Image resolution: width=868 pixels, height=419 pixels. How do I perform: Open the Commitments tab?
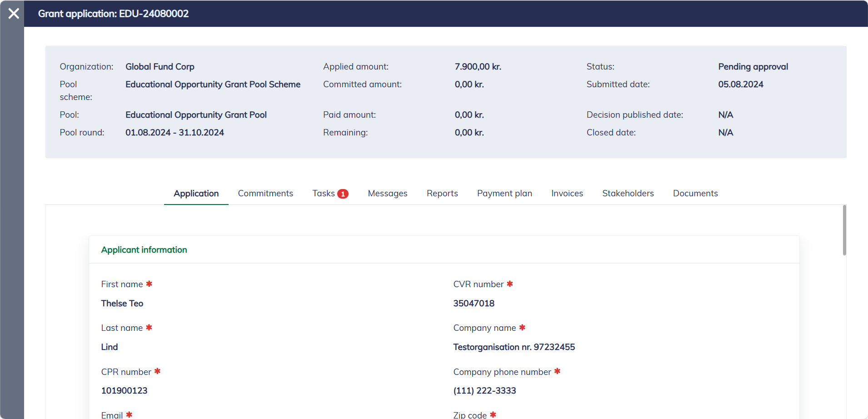click(x=265, y=194)
